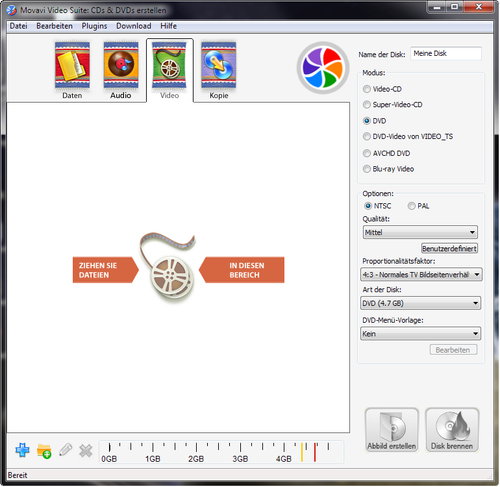Click the add folder icon
The height and width of the screenshot is (487, 500).
click(x=44, y=451)
